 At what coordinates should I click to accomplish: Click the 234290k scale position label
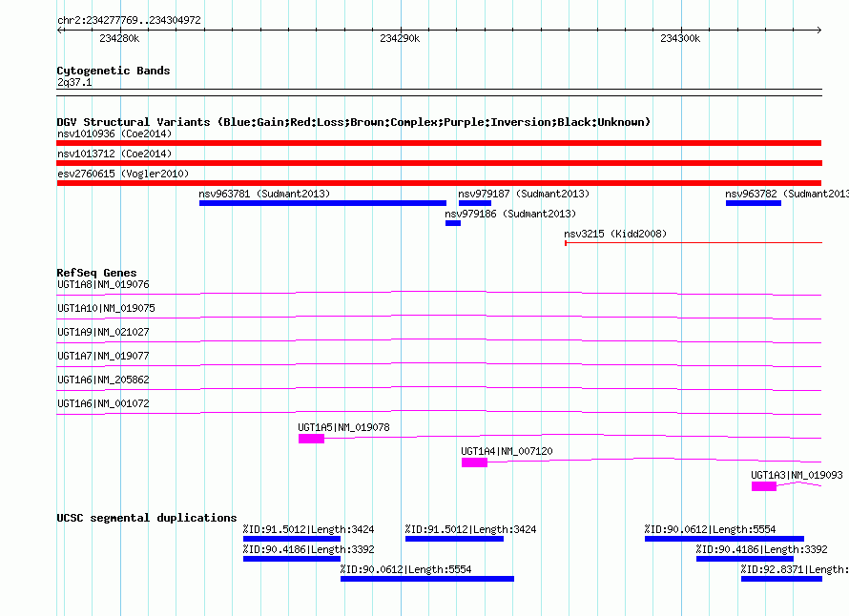(x=400, y=38)
